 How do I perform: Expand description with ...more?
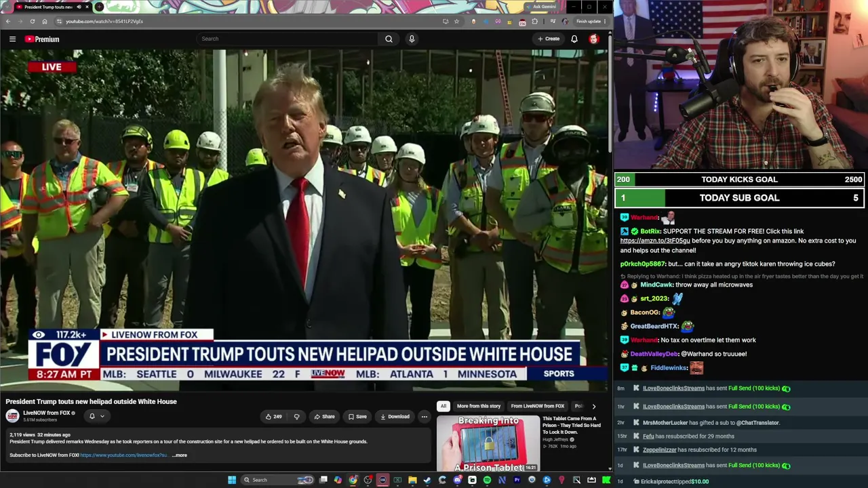[x=180, y=455]
